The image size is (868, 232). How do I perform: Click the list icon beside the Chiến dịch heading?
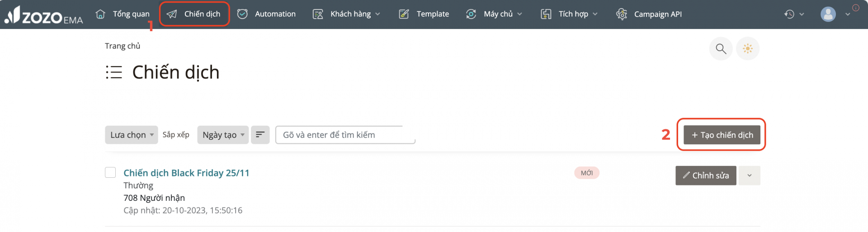[114, 72]
